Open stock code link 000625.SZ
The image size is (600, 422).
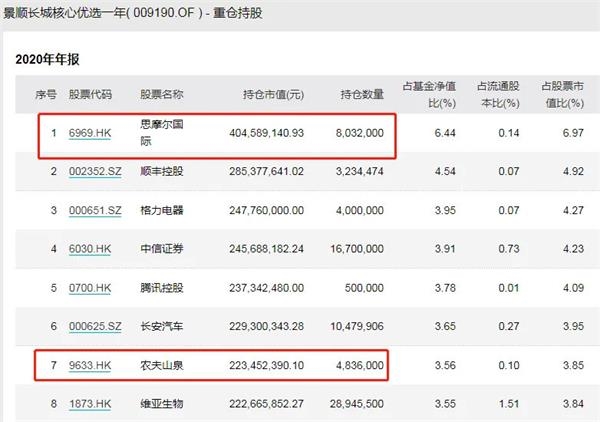95,326
